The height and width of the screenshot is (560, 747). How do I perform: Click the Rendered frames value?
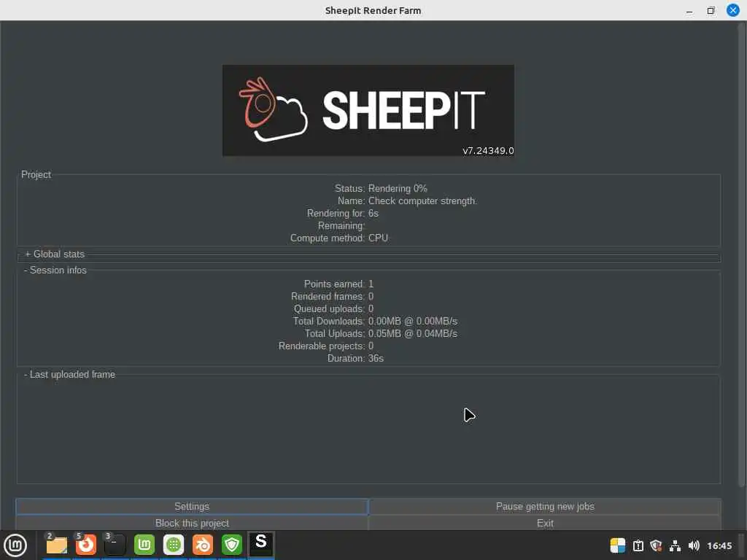pos(371,297)
